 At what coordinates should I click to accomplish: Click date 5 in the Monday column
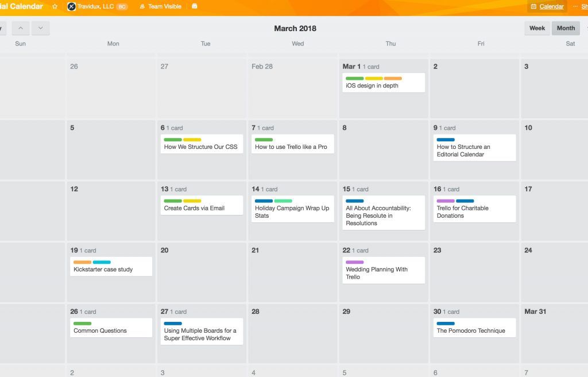[72, 128]
